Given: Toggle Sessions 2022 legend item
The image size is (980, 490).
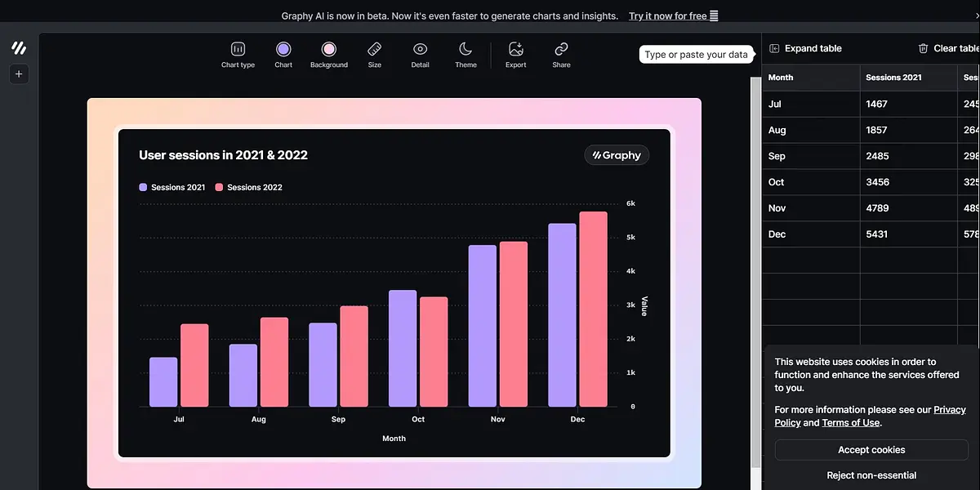Looking at the screenshot, I should point(248,187).
